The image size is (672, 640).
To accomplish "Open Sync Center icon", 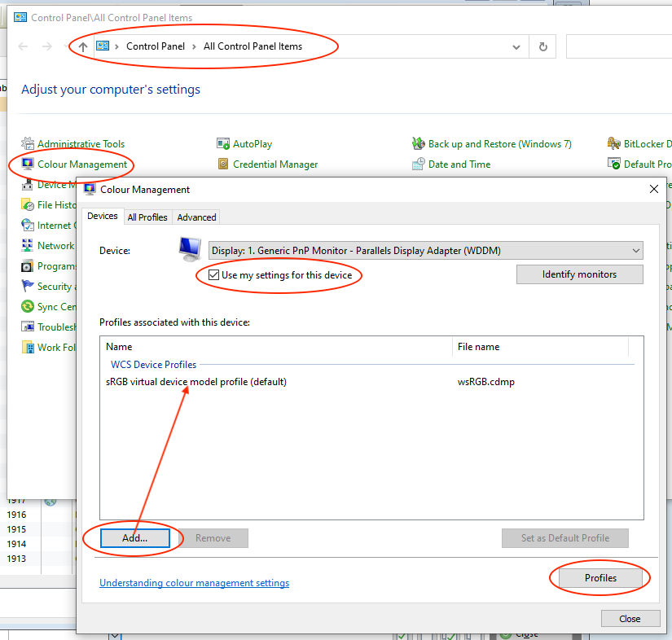I will [28, 307].
